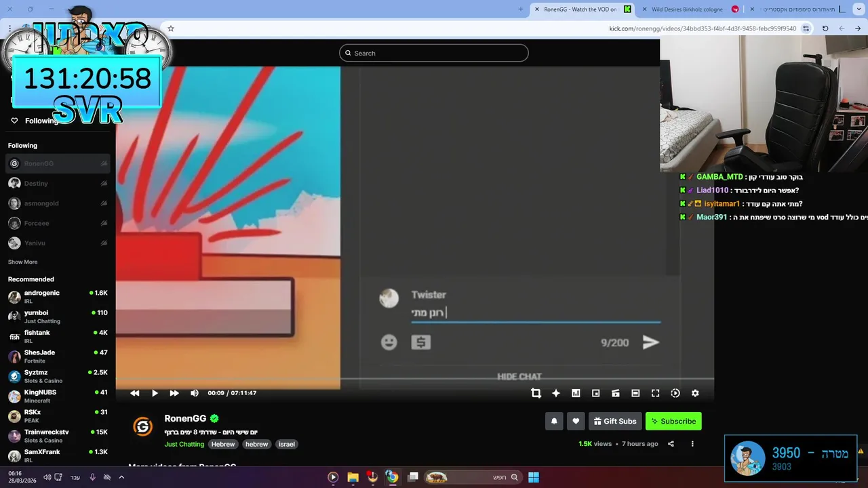
Task: Open Chrome from the taskbar
Action: click(392, 477)
